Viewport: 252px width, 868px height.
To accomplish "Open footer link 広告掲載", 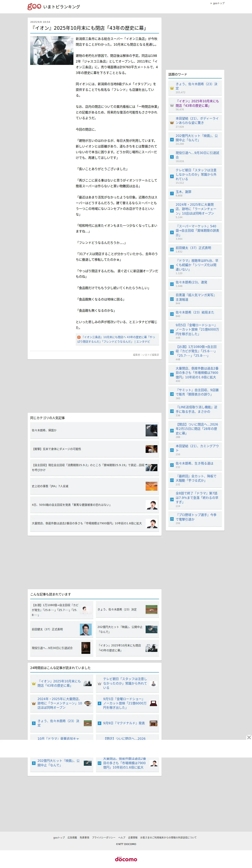I will (x=72, y=837).
